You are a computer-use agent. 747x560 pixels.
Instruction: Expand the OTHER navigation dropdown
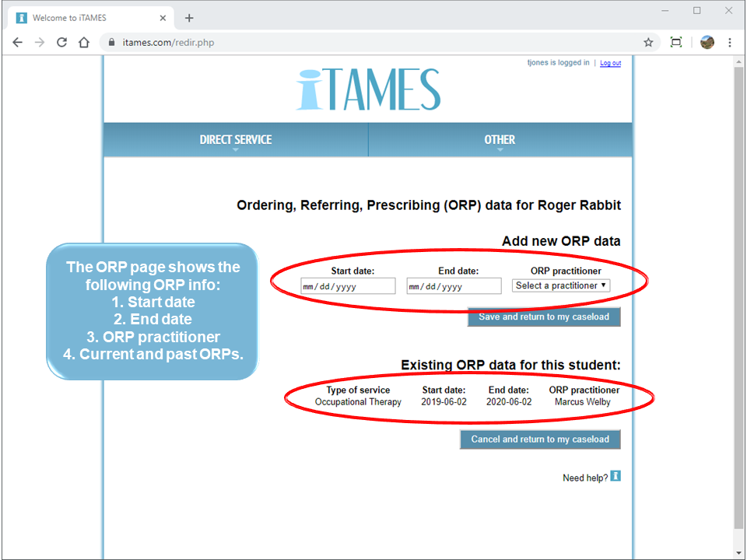[500, 139]
